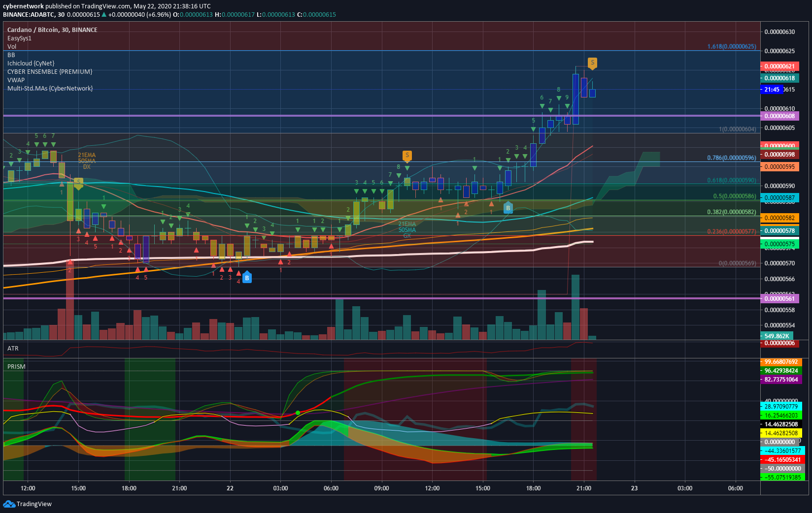Click the '21EMA 50SMA DX' cross annotation
Viewport: 812px width, 513px height.
tap(87, 161)
